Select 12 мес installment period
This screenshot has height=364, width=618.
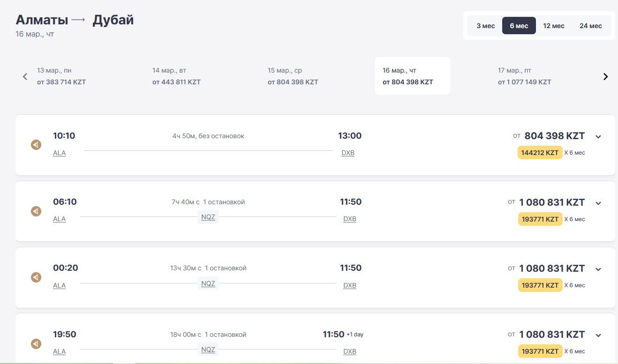click(x=554, y=26)
